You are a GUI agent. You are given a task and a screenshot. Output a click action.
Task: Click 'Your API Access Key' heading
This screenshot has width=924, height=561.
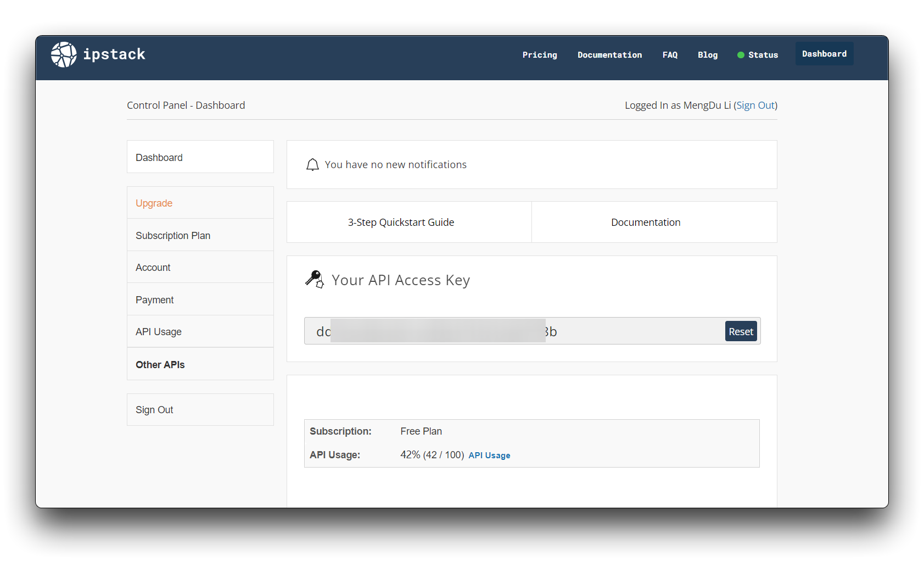coord(401,280)
